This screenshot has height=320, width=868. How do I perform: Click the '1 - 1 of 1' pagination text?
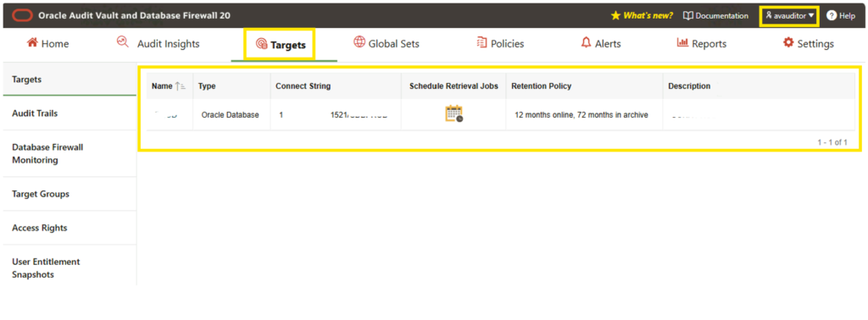coord(832,142)
